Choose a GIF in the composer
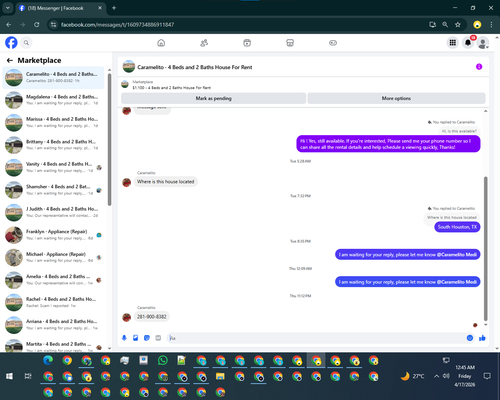Viewport: 500px width, 400px height. 158,338
